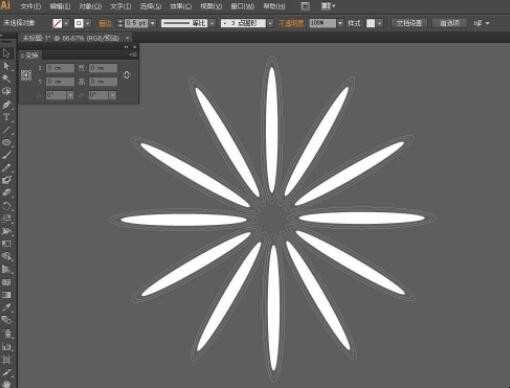This screenshot has width=510, height=388.
Task: Open the fill color swatch in control bar
Action: click(x=57, y=23)
